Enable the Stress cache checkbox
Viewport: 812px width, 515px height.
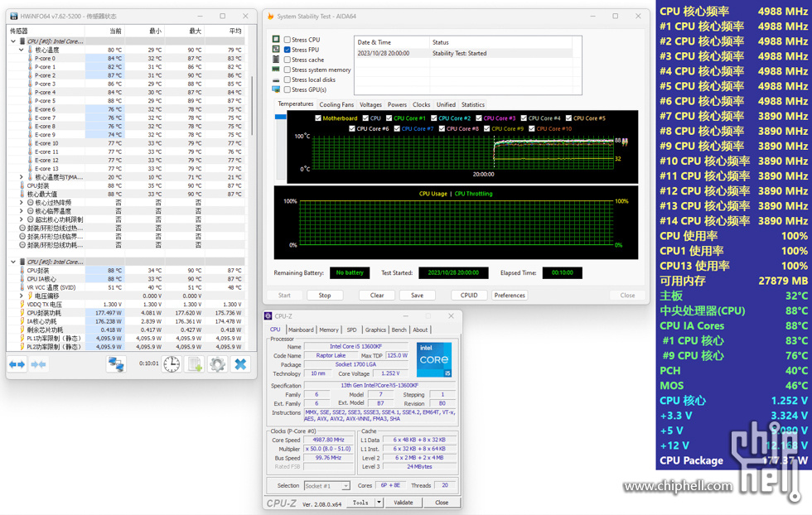click(287, 60)
